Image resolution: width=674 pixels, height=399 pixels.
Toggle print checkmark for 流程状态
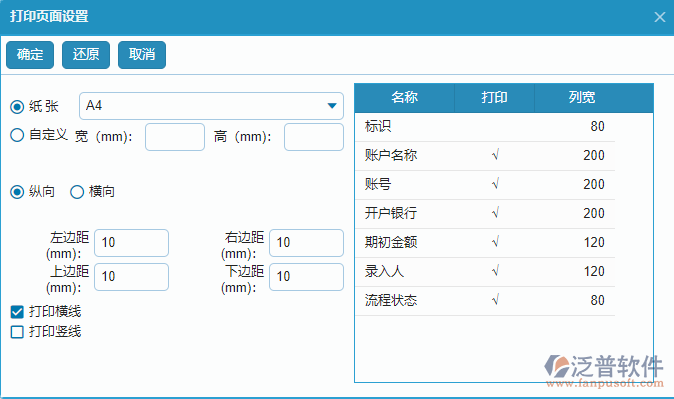(494, 301)
